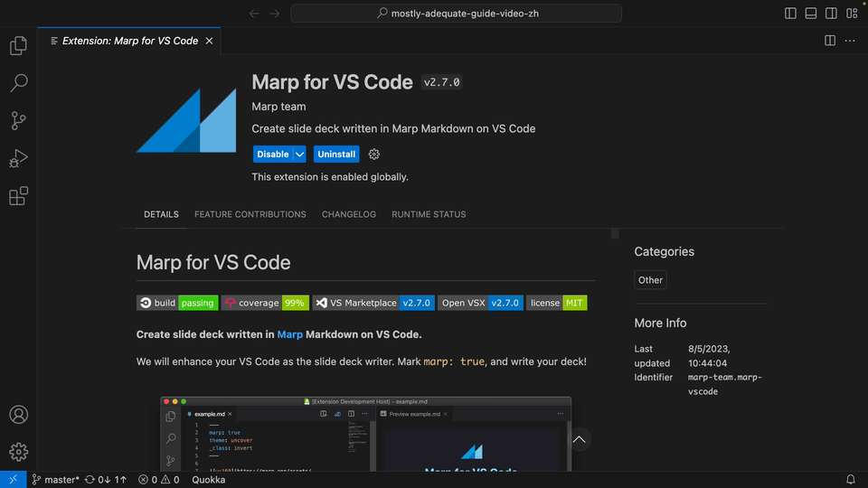Image resolution: width=868 pixels, height=488 pixels.
Task: Open errors and warnings count in status bar
Action: (159, 480)
